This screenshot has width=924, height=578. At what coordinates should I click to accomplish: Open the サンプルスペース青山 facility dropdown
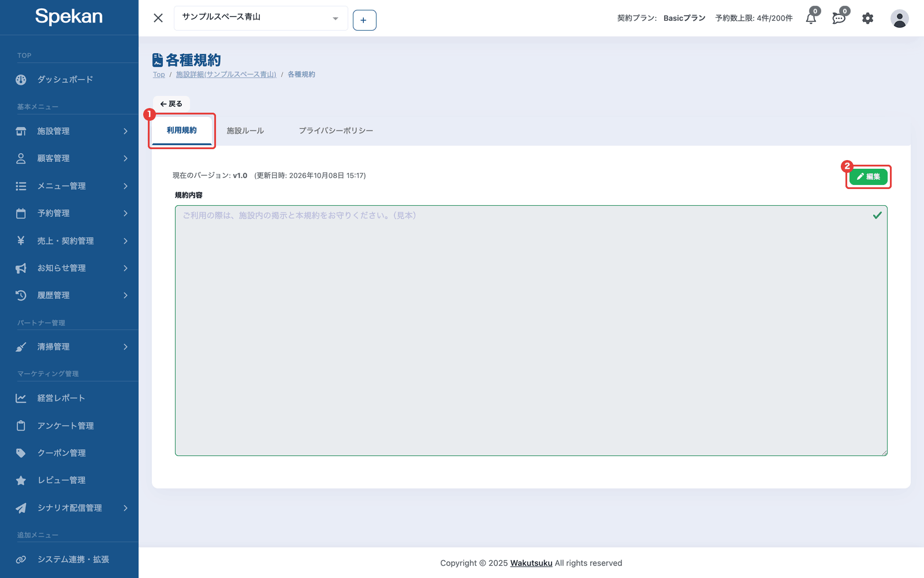pos(260,18)
